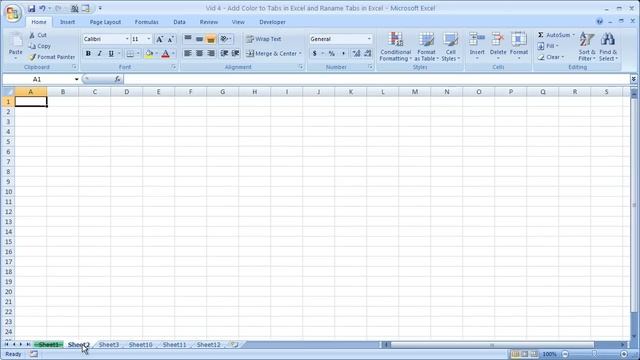Save the workbook from Quick Access toolbar

point(31,8)
